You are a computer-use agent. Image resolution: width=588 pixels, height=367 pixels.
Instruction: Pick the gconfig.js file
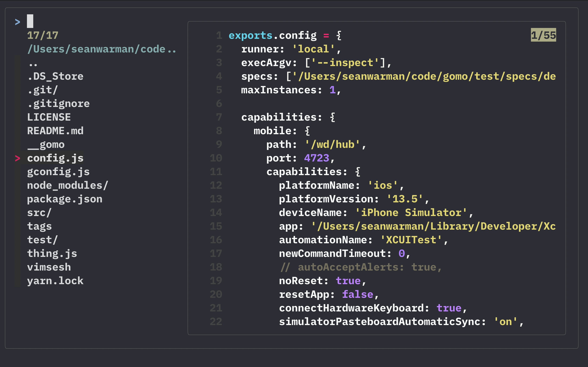coord(59,172)
